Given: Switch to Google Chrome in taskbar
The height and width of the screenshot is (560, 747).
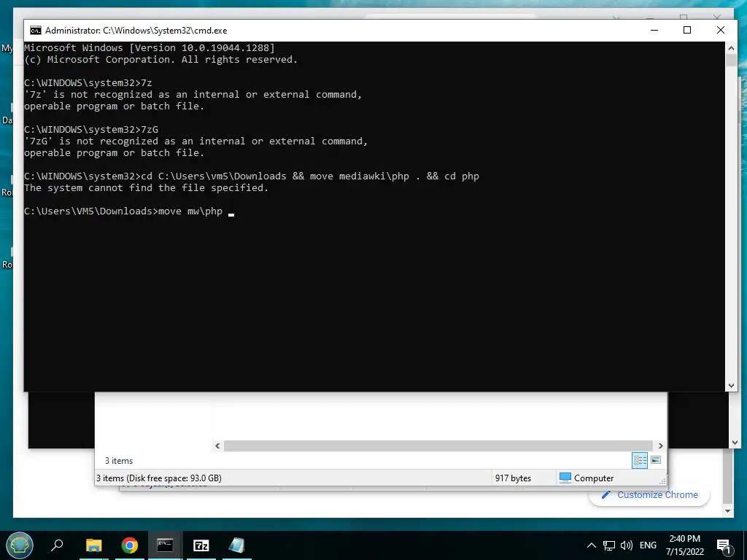Looking at the screenshot, I should [x=130, y=545].
